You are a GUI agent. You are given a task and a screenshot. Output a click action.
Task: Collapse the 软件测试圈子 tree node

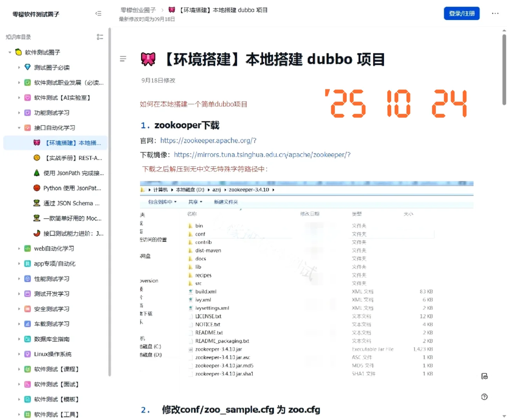click(x=9, y=52)
